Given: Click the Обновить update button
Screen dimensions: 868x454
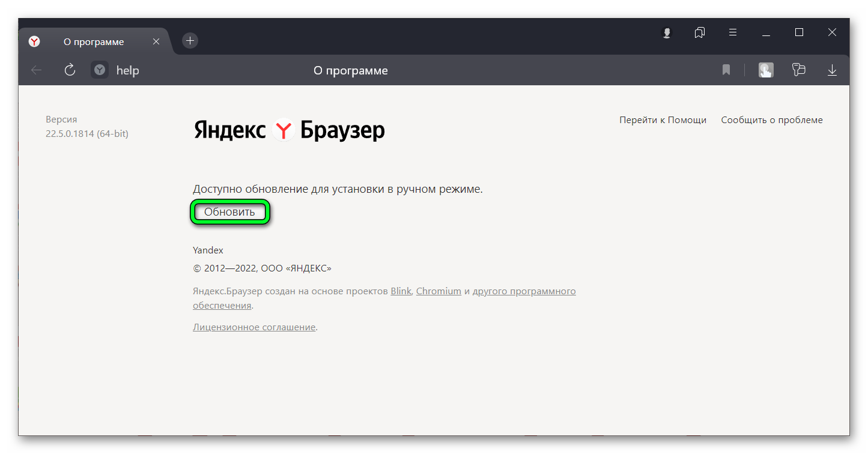Looking at the screenshot, I should [229, 212].
